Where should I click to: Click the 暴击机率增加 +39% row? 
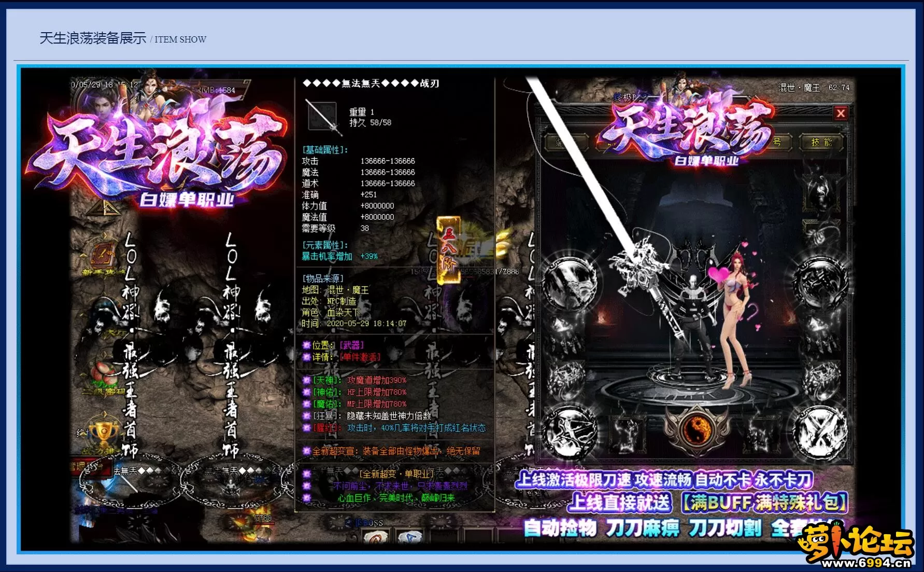pyautogui.click(x=339, y=256)
